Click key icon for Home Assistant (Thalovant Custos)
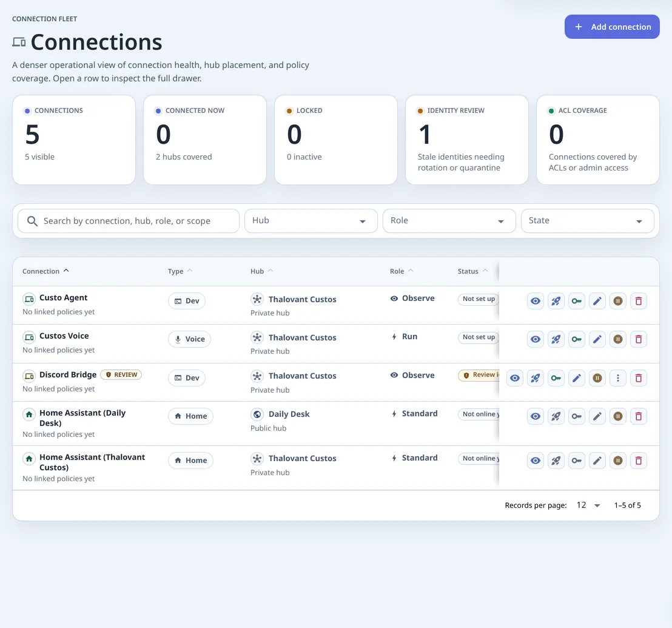Image resolution: width=672 pixels, height=628 pixels. tap(576, 461)
